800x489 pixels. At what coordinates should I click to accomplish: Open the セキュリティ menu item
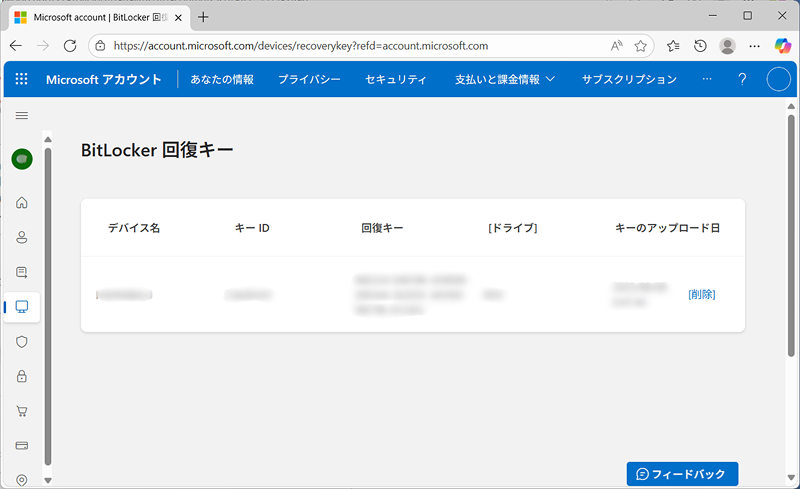(396, 80)
